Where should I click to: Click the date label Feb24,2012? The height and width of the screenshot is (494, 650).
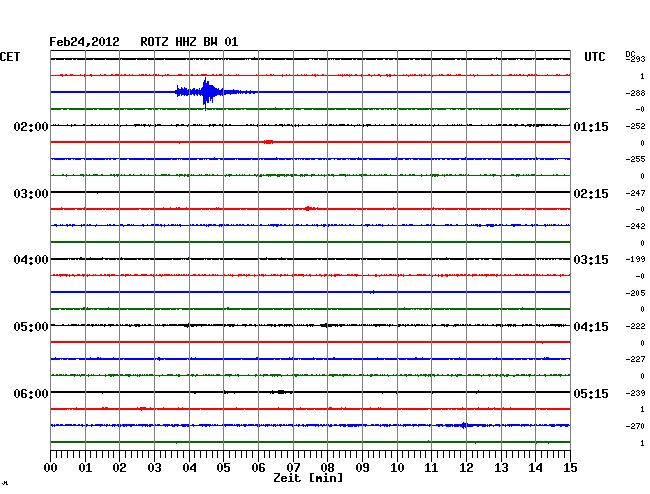pos(84,42)
